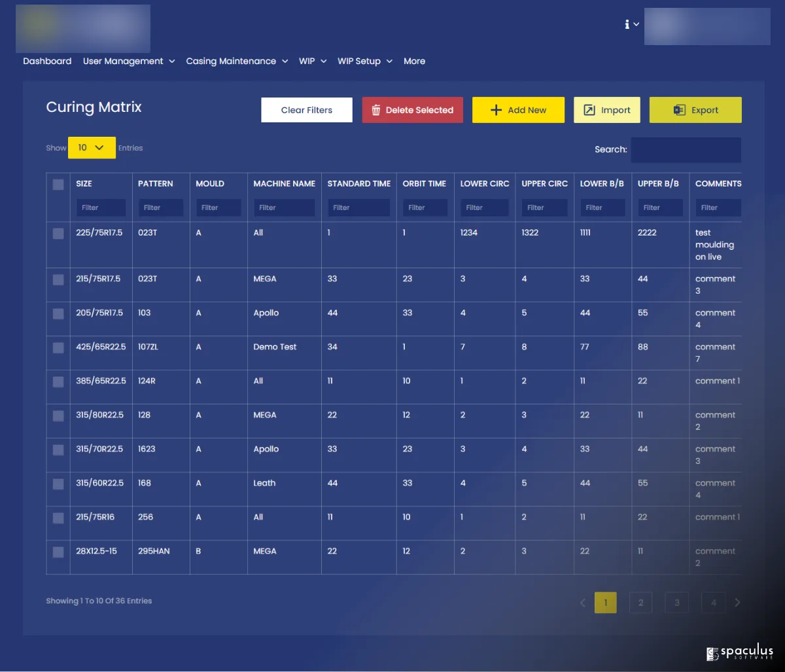Viewport: 785px width, 672px height.
Task: Check the row with size 28X12.5-15
Action: pyautogui.click(x=58, y=552)
